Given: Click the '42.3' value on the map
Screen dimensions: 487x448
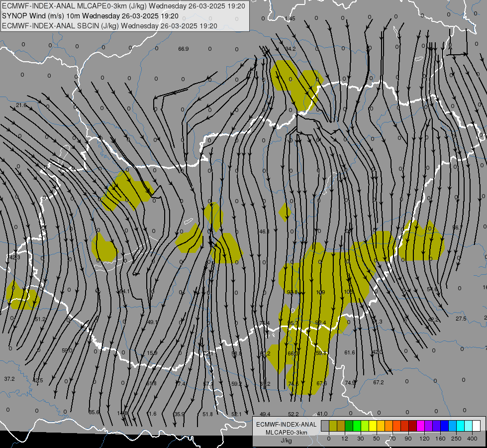Looking at the screenshot, I should [x=14, y=257].
